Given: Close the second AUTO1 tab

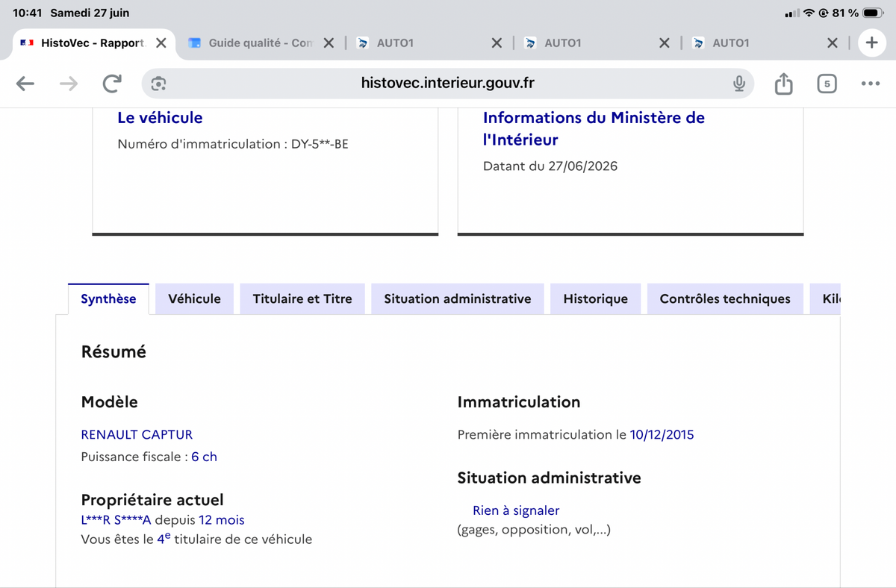Looking at the screenshot, I should click(x=665, y=43).
